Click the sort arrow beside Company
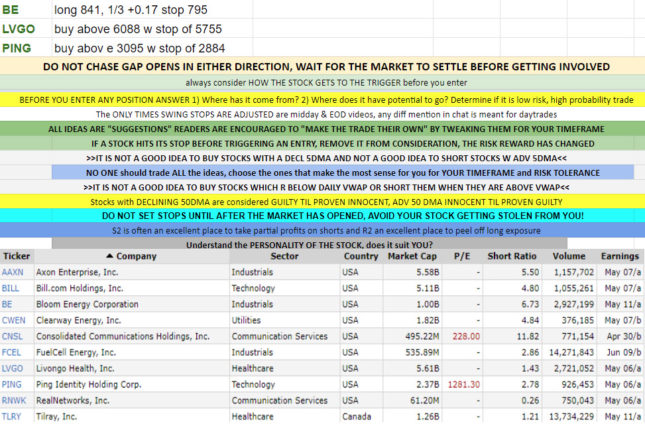The height and width of the screenshot is (424, 645). (x=109, y=256)
